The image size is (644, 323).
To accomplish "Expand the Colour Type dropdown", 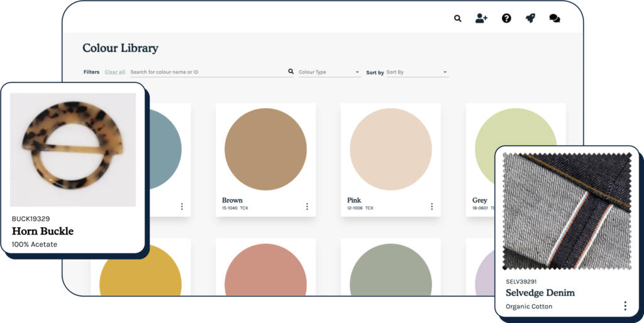I will click(330, 72).
